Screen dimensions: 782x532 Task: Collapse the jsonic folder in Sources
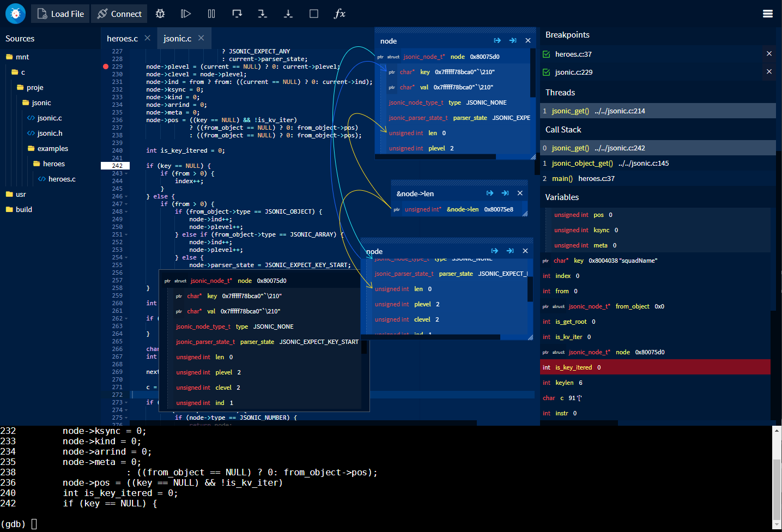[37, 102]
